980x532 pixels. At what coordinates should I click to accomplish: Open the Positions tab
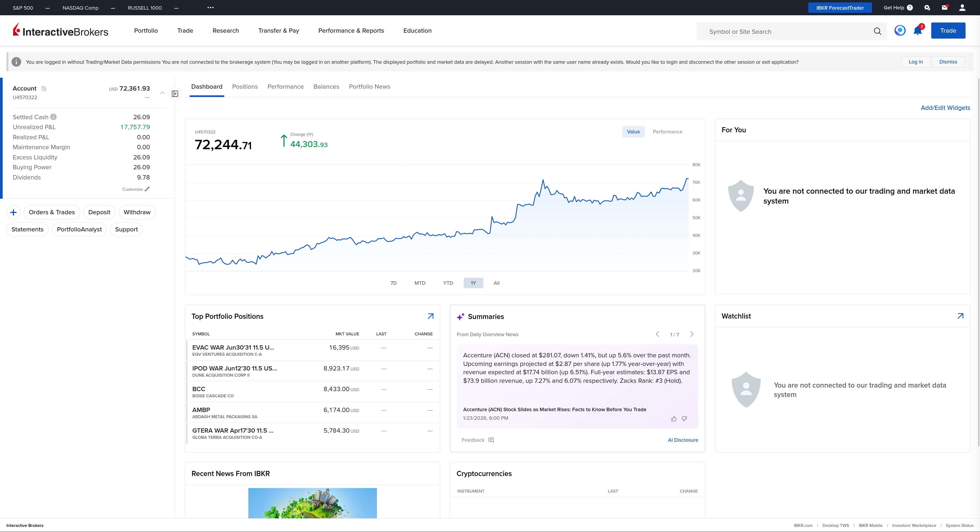click(x=245, y=87)
